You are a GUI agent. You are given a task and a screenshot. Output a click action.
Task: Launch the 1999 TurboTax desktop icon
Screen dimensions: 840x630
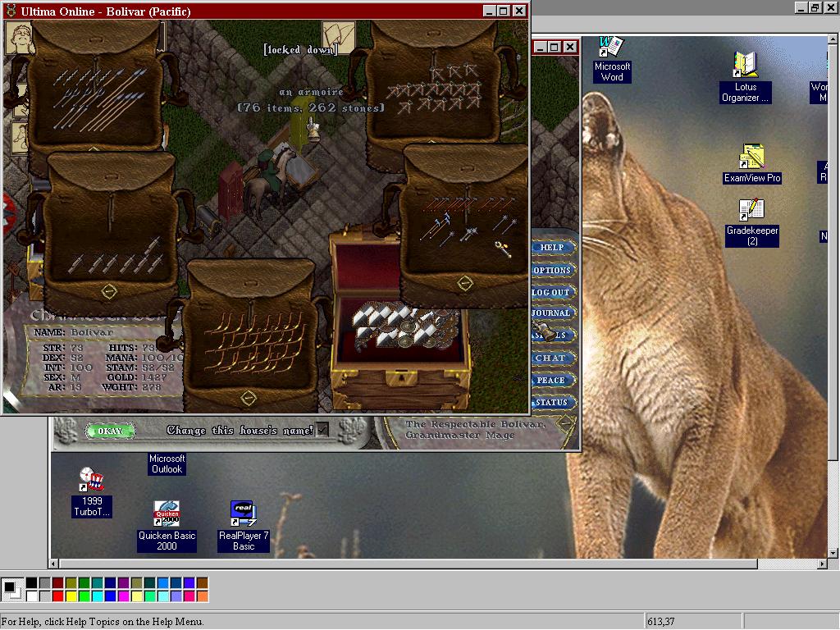[x=92, y=492]
